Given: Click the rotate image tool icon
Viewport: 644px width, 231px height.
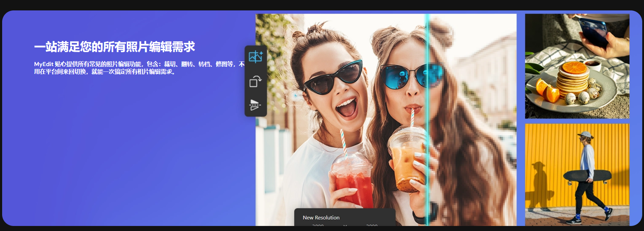Looking at the screenshot, I should click(x=255, y=82).
